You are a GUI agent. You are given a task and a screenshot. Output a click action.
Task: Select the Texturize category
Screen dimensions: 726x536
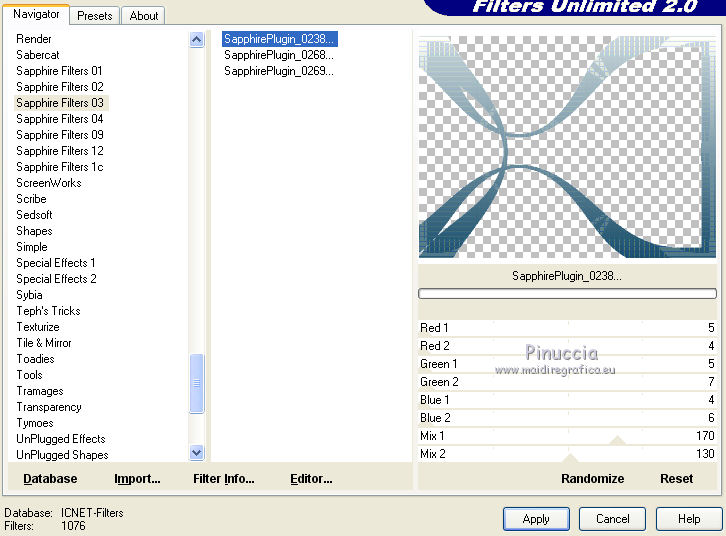(x=38, y=327)
